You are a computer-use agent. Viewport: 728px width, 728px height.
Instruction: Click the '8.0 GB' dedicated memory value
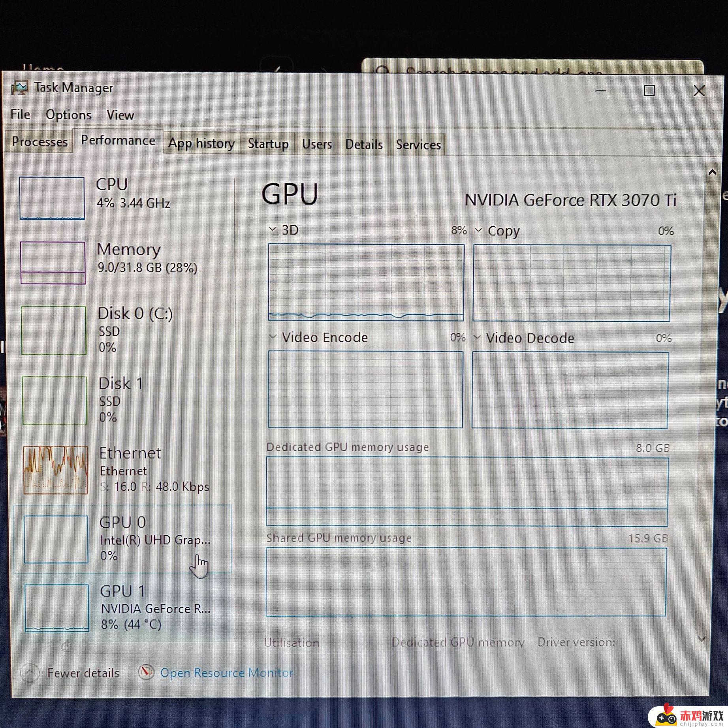coord(653,448)
